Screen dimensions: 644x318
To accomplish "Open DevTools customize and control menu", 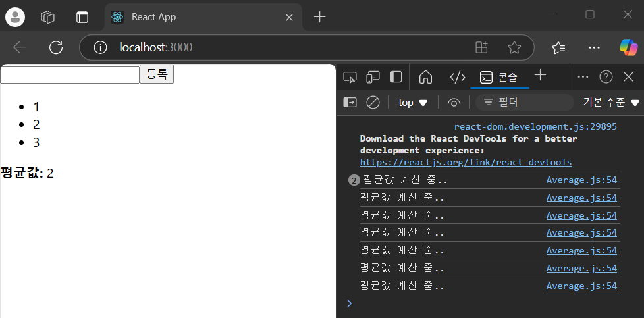I will 583,77.
